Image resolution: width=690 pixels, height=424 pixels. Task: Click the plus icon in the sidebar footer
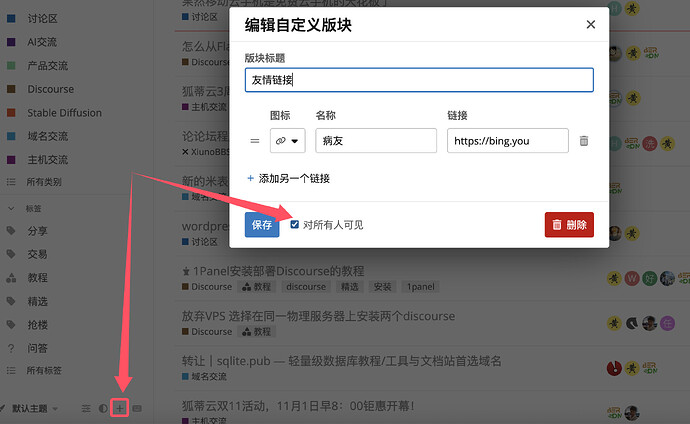point(119,408)
